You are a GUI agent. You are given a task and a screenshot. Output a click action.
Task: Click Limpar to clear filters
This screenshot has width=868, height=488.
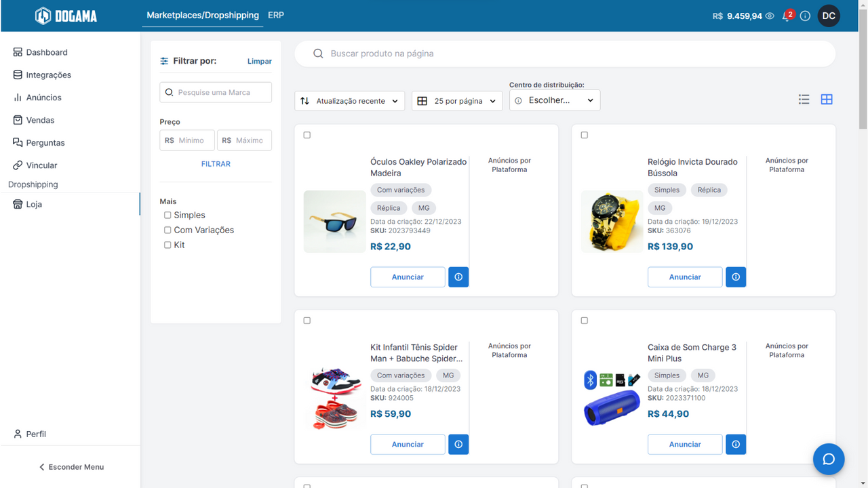tap(260, 61)
